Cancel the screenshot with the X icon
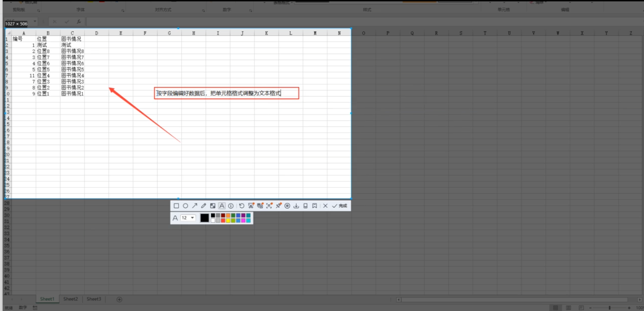Screen dimensions: 644x311 pyautogui.click(x=325, y=206)
